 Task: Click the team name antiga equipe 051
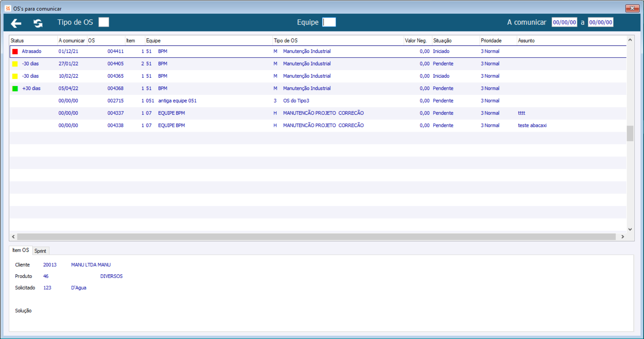(177, 101)
